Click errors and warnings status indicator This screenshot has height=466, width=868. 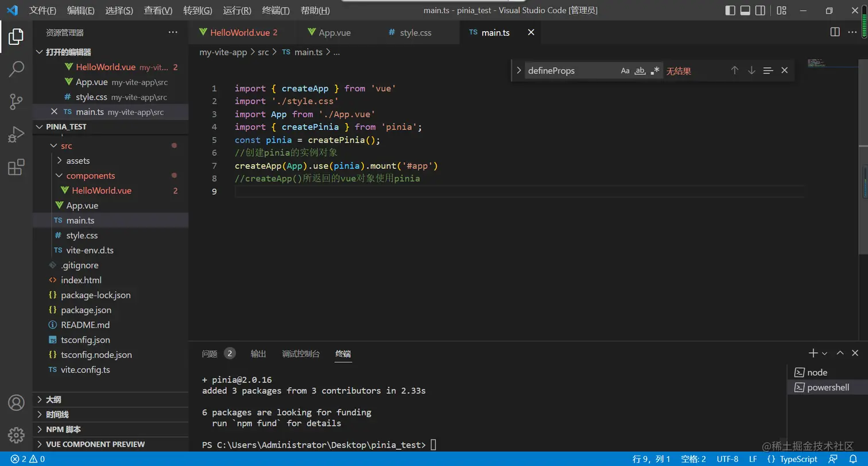click(28, 459)
